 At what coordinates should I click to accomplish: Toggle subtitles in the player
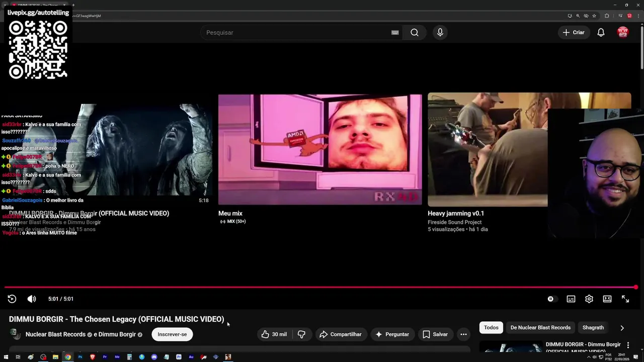pyautogui.click(x=571, y=299)
